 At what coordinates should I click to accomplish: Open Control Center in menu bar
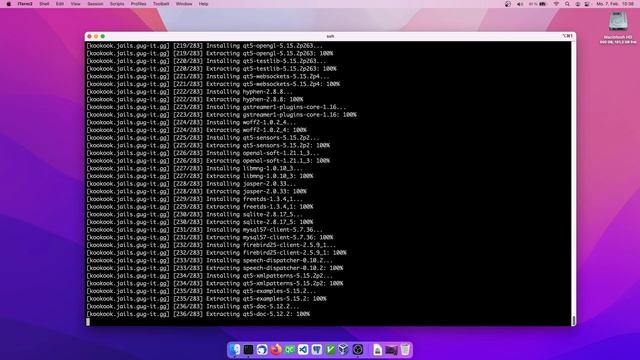click(x=587, y=4)
